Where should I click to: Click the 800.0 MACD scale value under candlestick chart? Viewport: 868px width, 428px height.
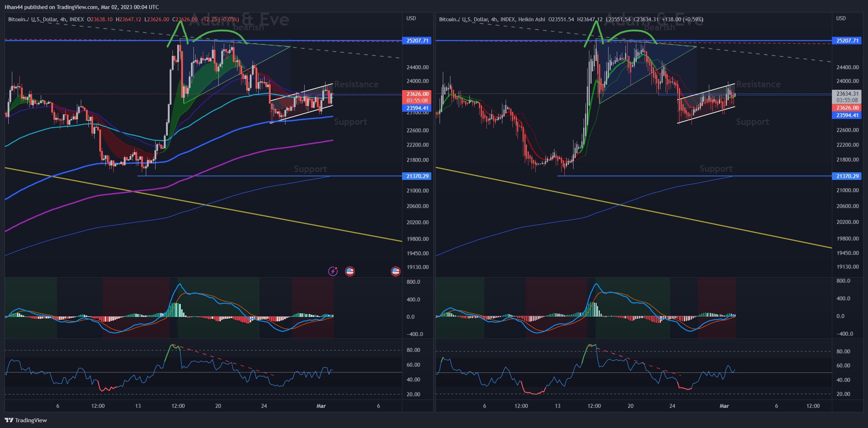point(413,282)
